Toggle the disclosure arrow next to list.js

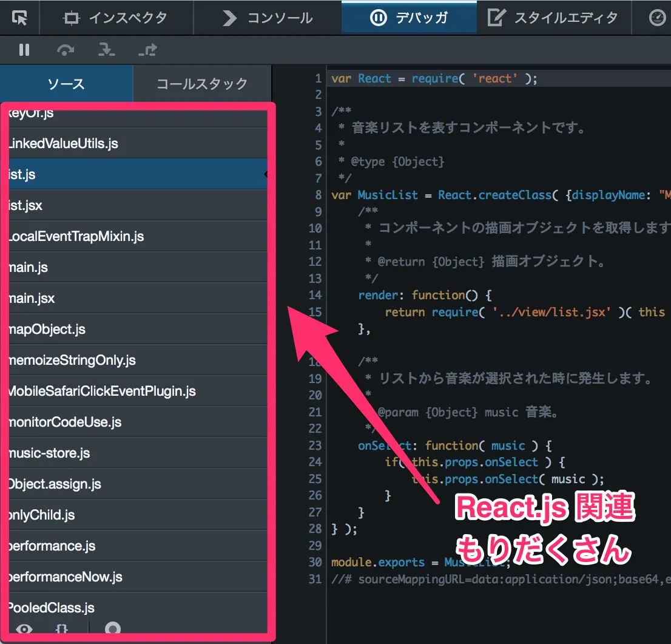pos(265,174)
